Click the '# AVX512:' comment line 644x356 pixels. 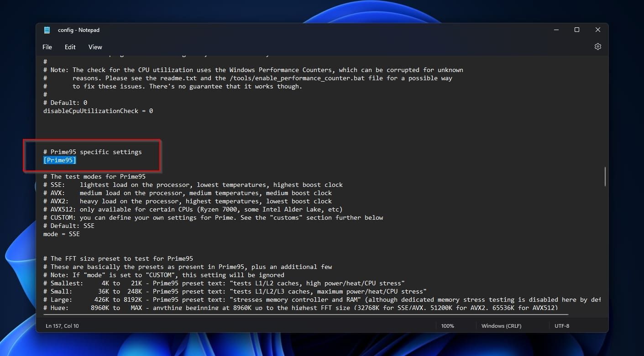pos(193,209)
